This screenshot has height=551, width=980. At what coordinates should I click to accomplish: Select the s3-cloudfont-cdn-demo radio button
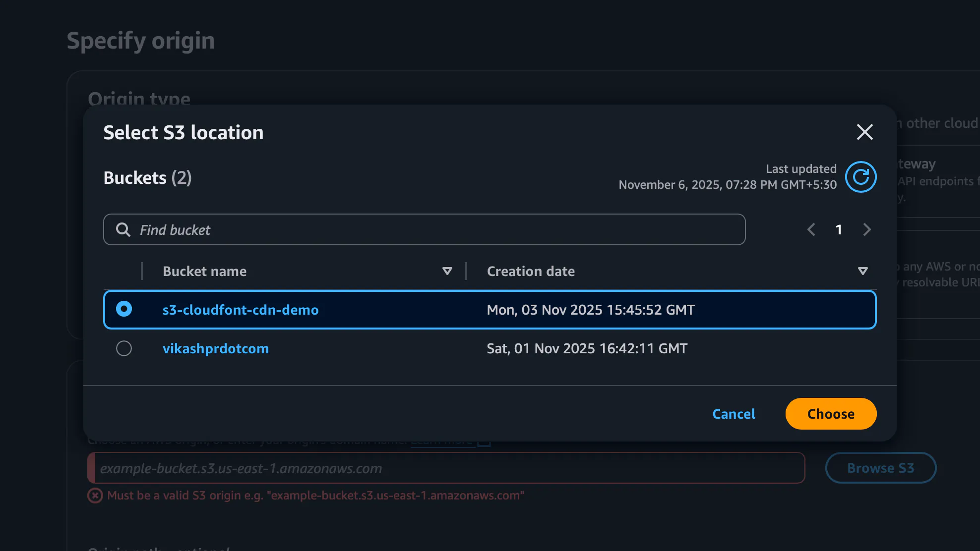[124, 309]
